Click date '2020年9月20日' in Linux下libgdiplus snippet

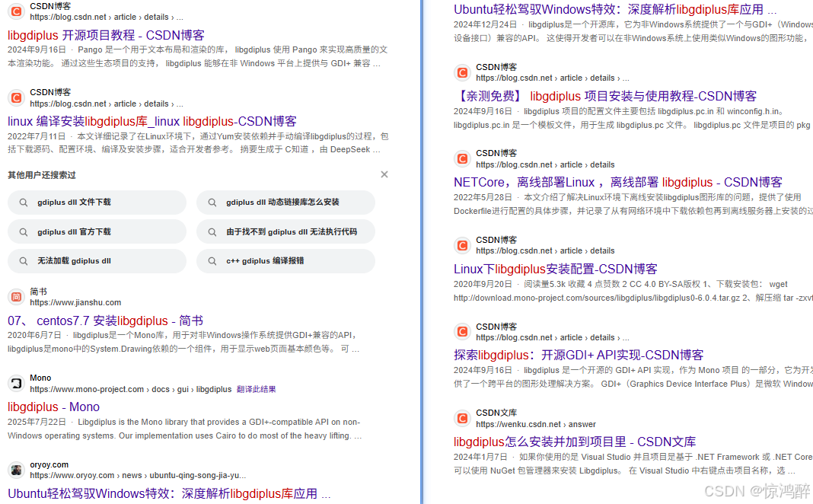pyautogui.click(x=483, y=284)
